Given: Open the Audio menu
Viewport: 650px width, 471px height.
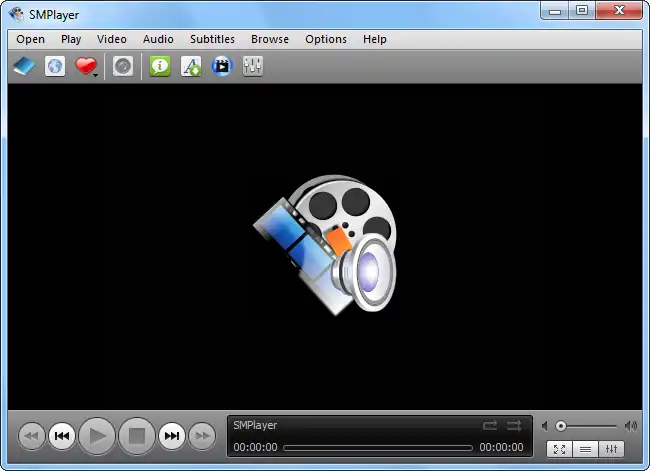Looking at the screenshot, I should 158,39.
